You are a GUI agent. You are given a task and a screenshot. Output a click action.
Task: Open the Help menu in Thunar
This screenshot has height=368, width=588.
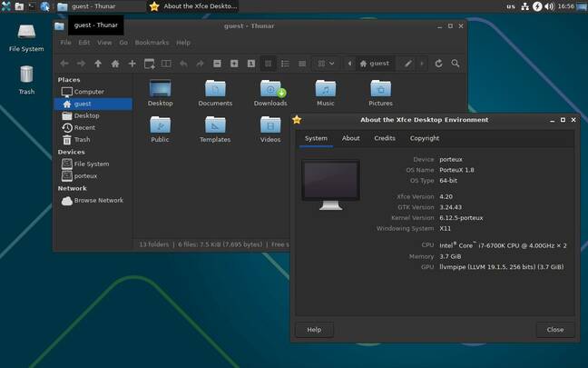[183, 43]
